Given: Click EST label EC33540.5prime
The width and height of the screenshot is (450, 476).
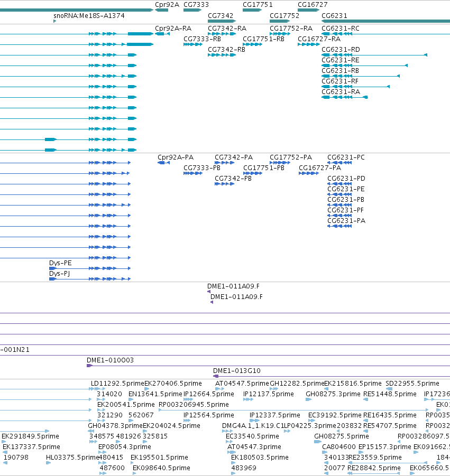Looking at the screenshot, I should [252, 436].
